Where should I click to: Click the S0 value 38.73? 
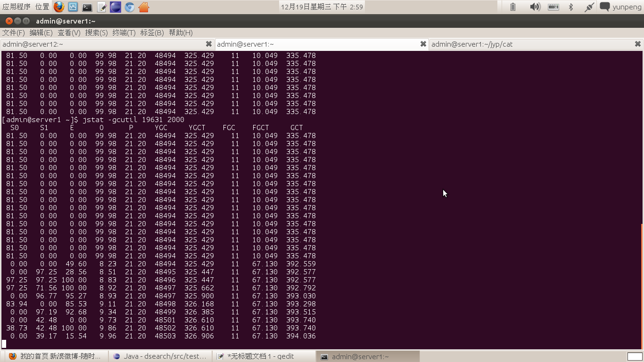(x=17, y=328)
